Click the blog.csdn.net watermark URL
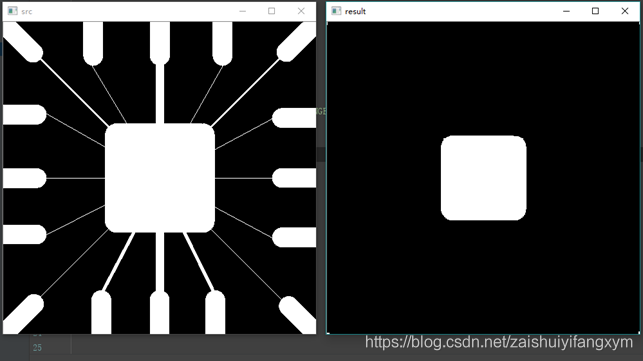Screen dimensions: 643x361 pyautogui.click(x=499, y=342)
